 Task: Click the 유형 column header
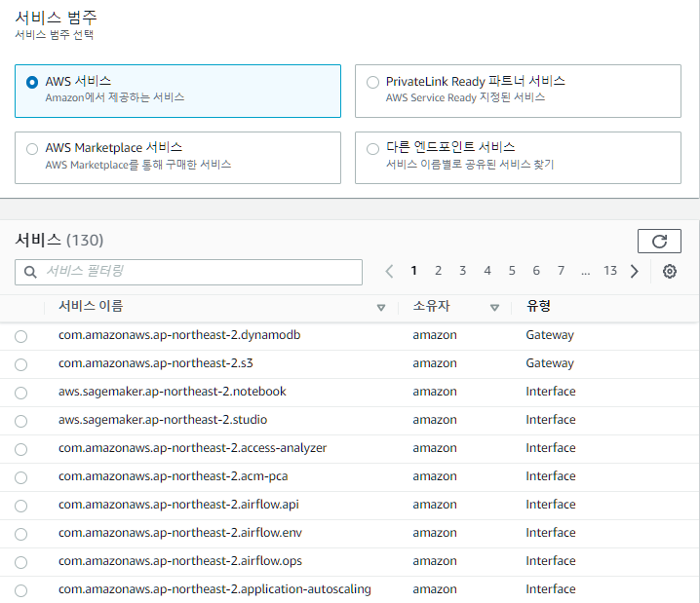coord(538,306)
